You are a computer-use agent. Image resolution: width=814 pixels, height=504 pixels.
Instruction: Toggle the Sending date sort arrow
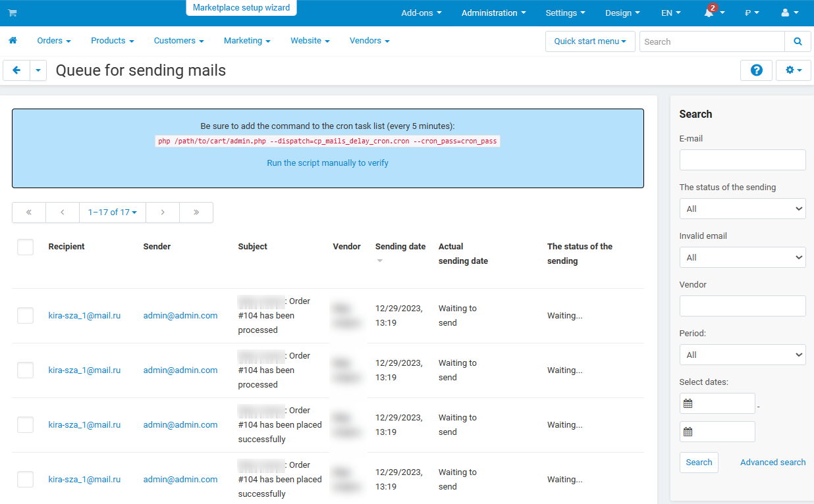click(379, 261)
